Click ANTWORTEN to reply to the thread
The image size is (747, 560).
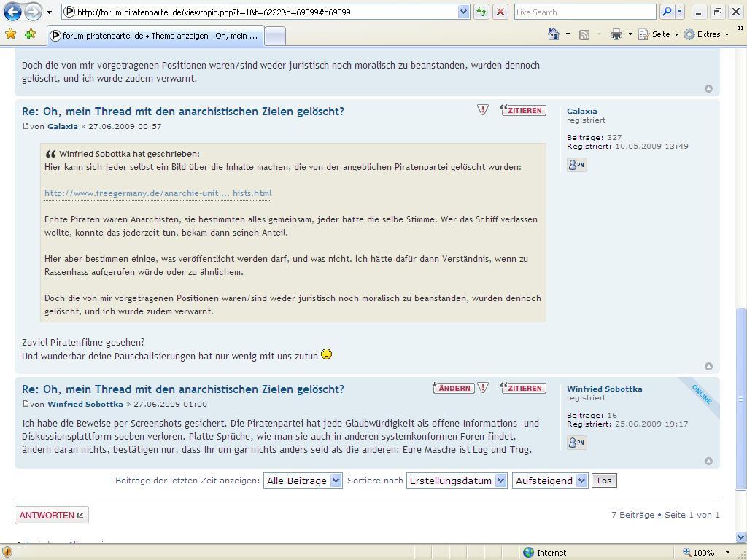click(52, 516)
